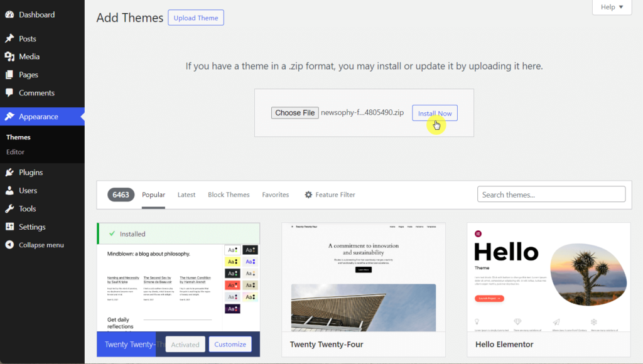Click the Collapse menu arrow icon
The height and width of the screenshot is (364, 643).
coord(9,245)
